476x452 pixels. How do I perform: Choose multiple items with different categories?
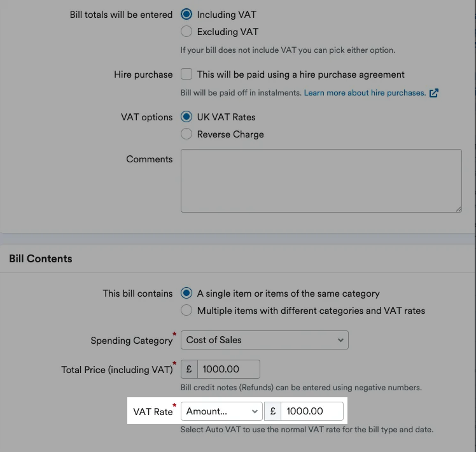pos(186,311)
